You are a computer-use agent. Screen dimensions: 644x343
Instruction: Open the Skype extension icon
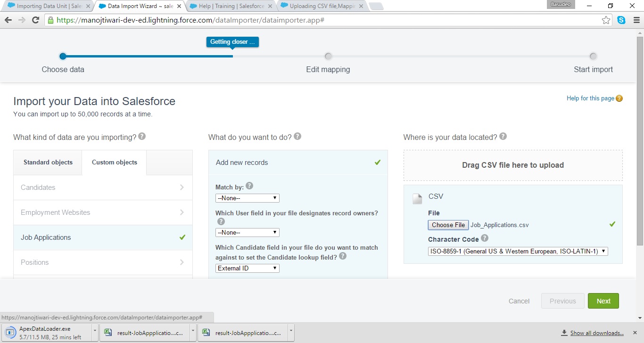[x=621, y=20]
